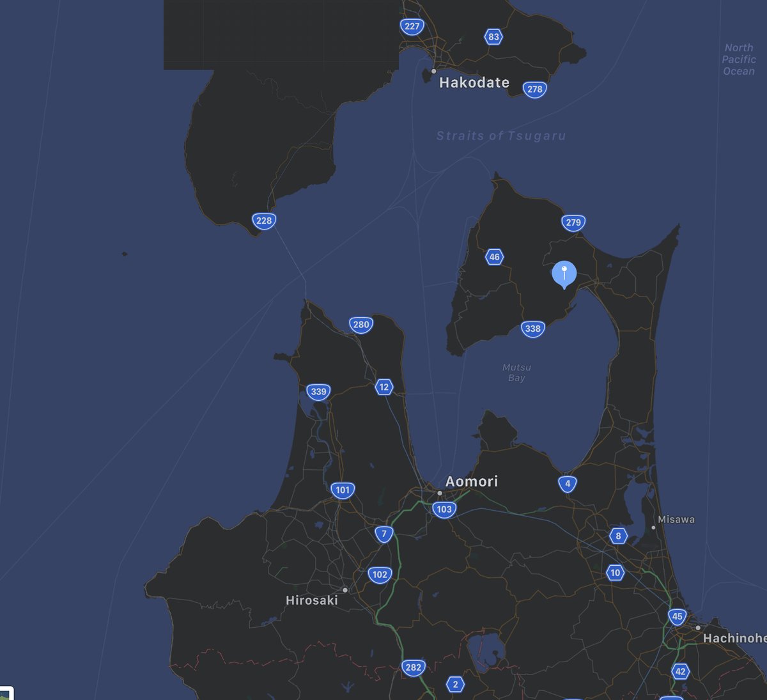Click the route 102 shield
The width and height of the screenshot is (767, 700).
point(380,574)
